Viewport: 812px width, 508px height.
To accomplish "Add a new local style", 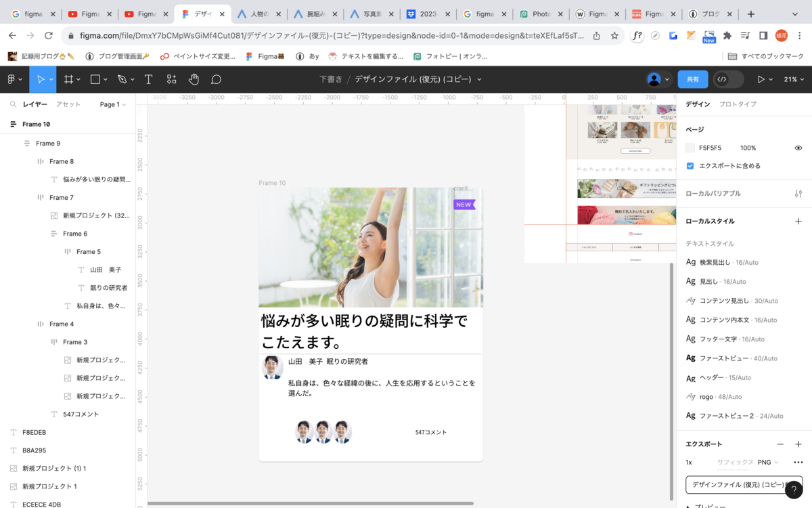I will pyautogui.click(x=798, y=221).
